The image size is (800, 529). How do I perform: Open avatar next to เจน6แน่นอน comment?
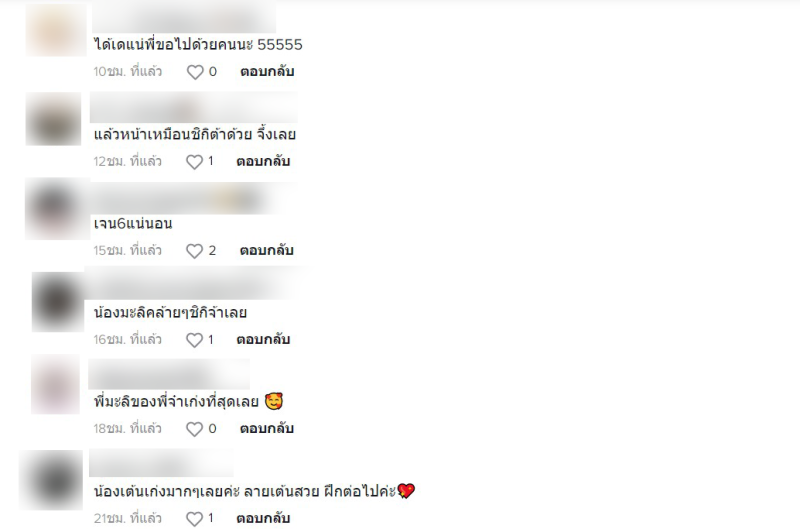pos(57,209)
